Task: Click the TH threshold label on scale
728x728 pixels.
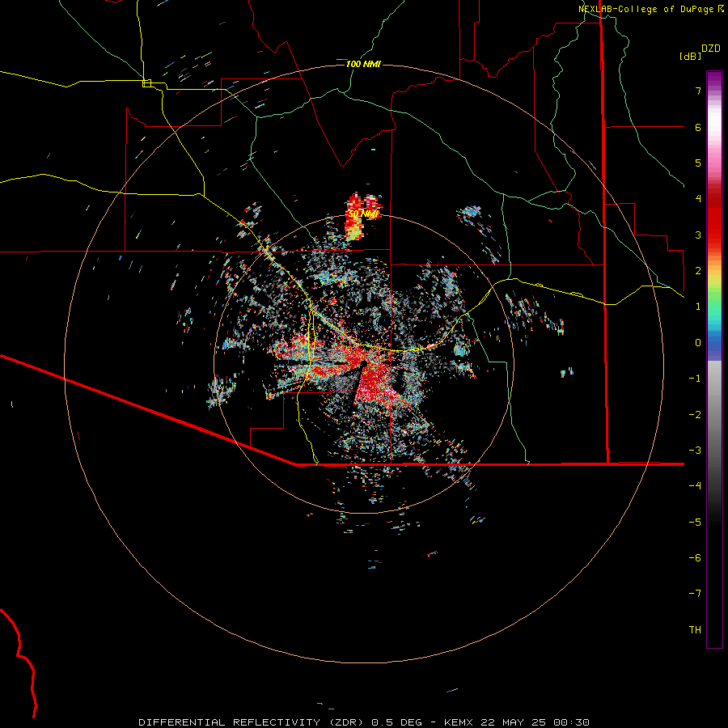Action: click(695, 630)
